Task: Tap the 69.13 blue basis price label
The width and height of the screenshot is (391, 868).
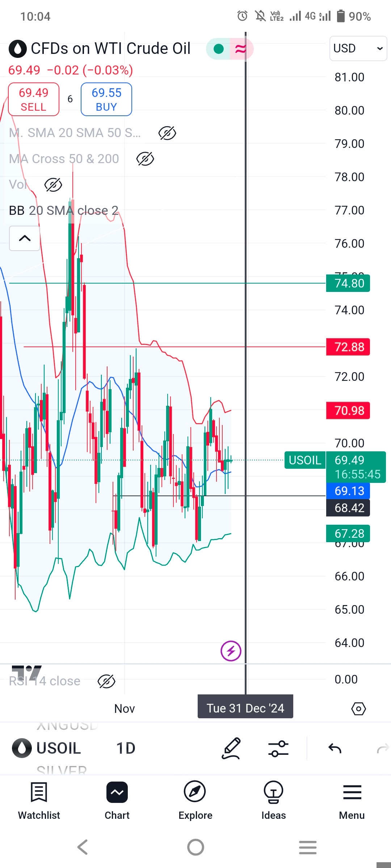Action: [348, 491]
